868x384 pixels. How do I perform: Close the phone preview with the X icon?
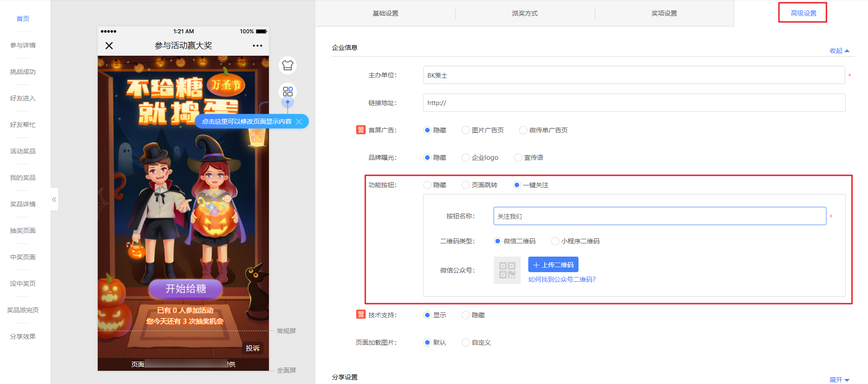109,46
